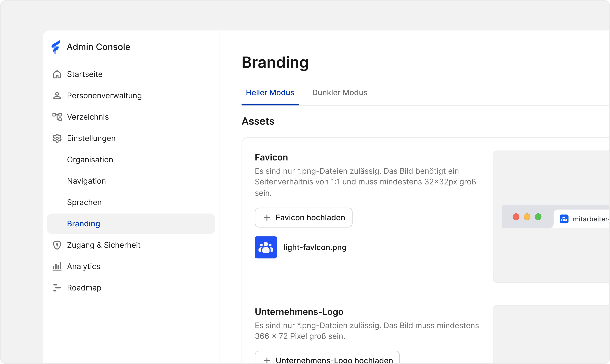Click the Personenverwaltung person icon
The image size is (610, 364).
coord(57,96)
